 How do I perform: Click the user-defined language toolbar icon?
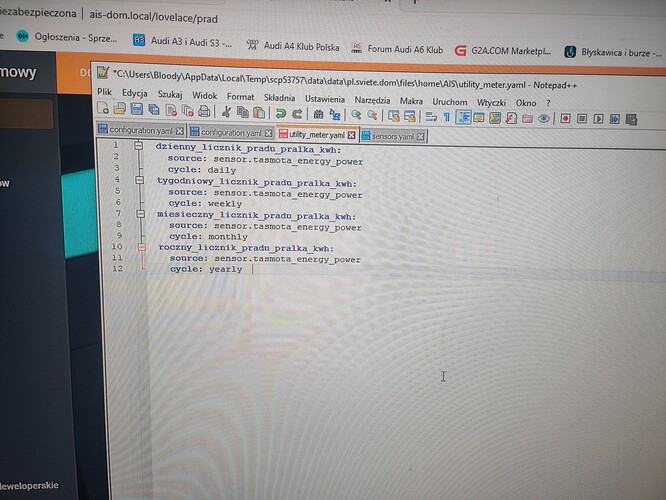tap(479, 117)
